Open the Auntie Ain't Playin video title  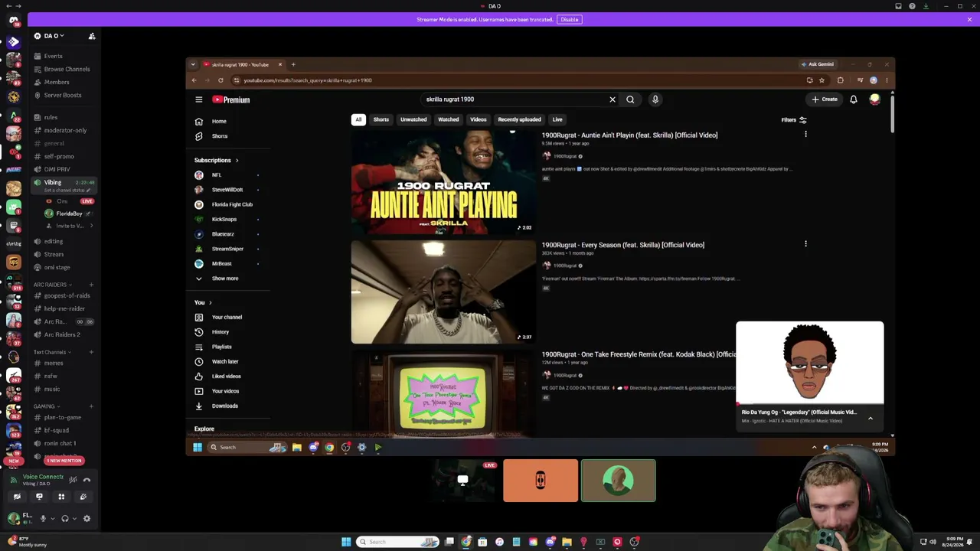[629, 135]
